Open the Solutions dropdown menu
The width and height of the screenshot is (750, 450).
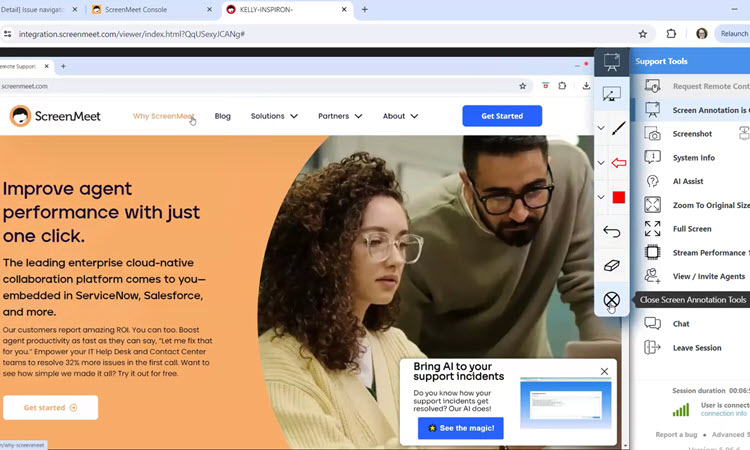(274, 116)
